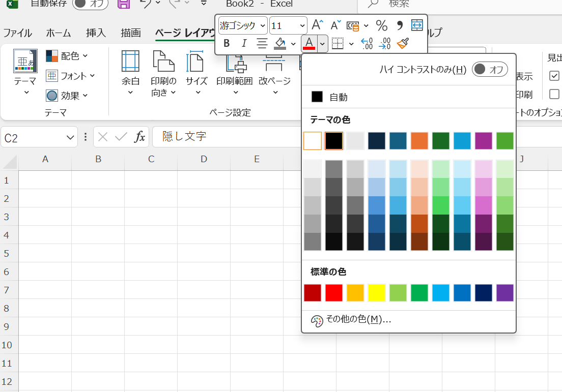This screenshot has height=392, width=562.
Task: Open the ファイル tab
Action: click(x=18, y=33)
